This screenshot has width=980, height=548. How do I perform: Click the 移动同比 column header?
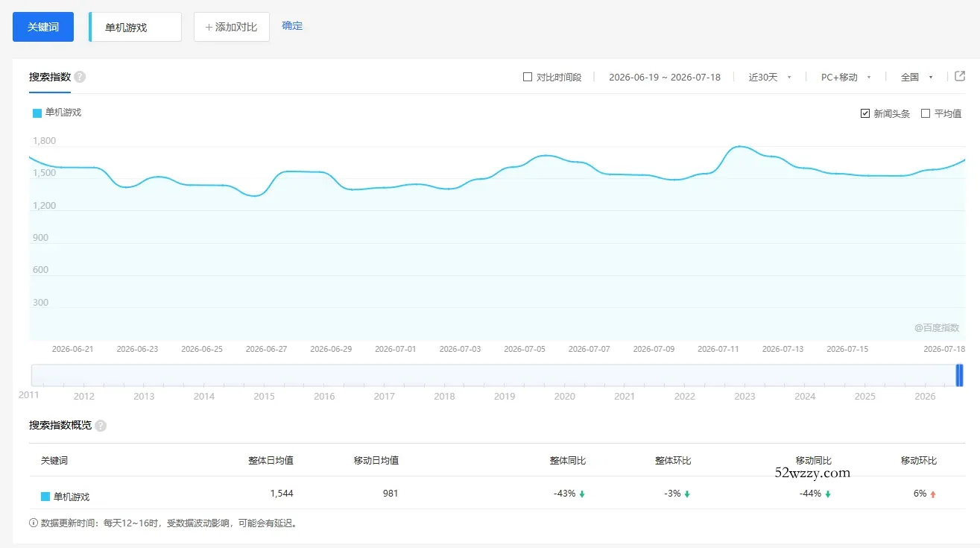point(813,461)
